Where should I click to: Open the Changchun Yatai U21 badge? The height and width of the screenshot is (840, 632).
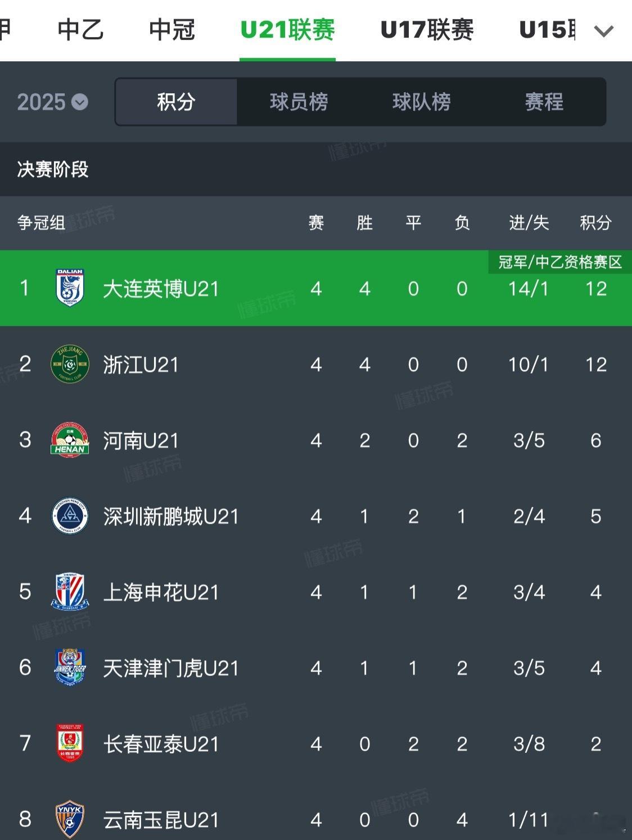click(x=70, y=743)
